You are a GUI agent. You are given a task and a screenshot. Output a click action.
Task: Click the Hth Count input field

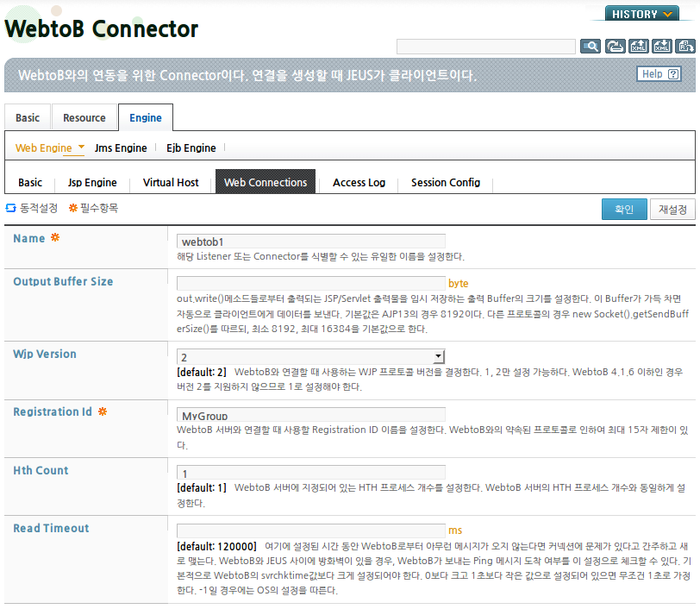(x=310, y=473)
